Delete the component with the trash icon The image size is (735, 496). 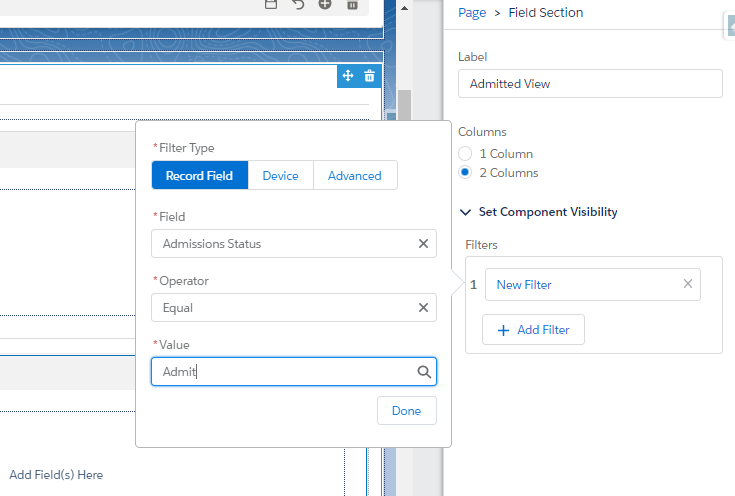(369, 76)
